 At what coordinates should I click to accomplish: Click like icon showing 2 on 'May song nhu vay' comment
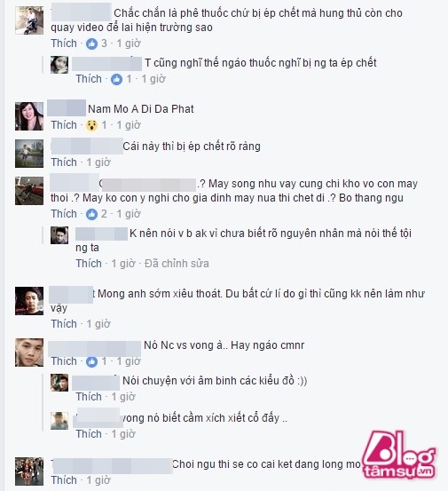click(x=91, y=214)
